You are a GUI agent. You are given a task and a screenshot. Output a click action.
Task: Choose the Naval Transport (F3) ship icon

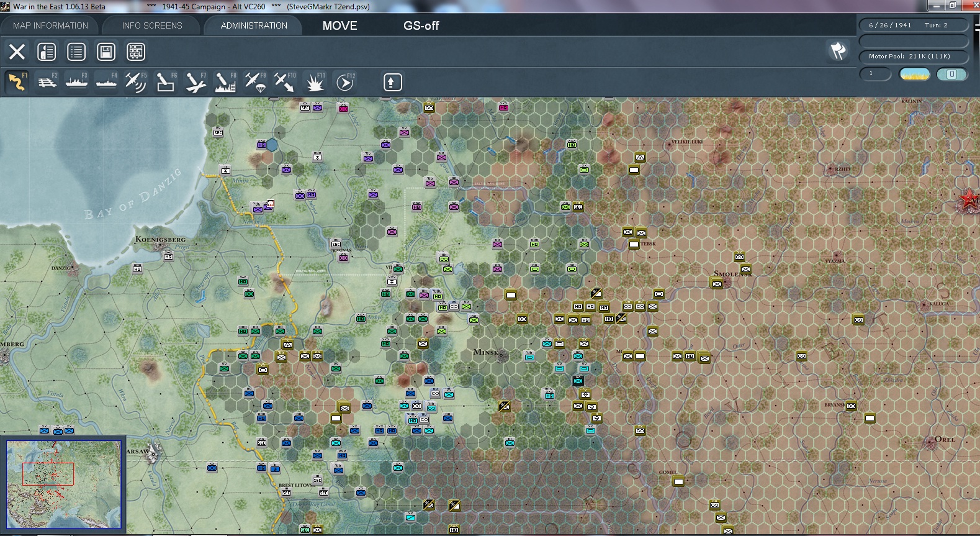point(77,82)
